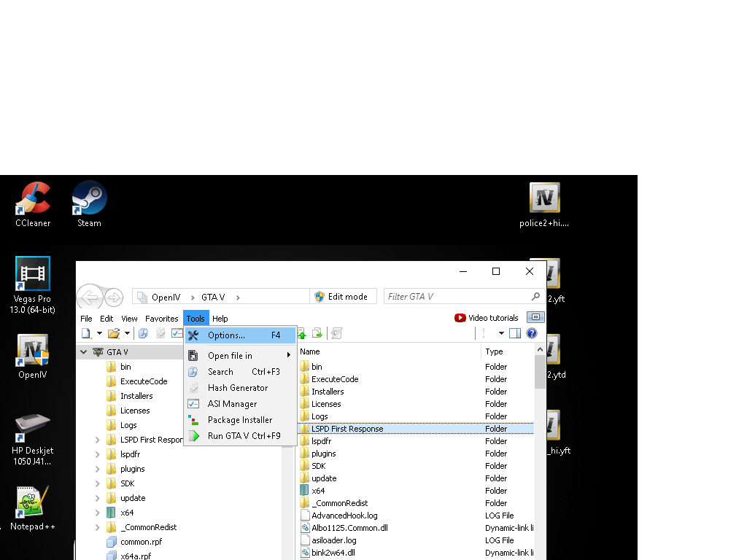747x560 pixels.
Task: Open the view mode dropdown arrow
Action: tap(501, 333)
